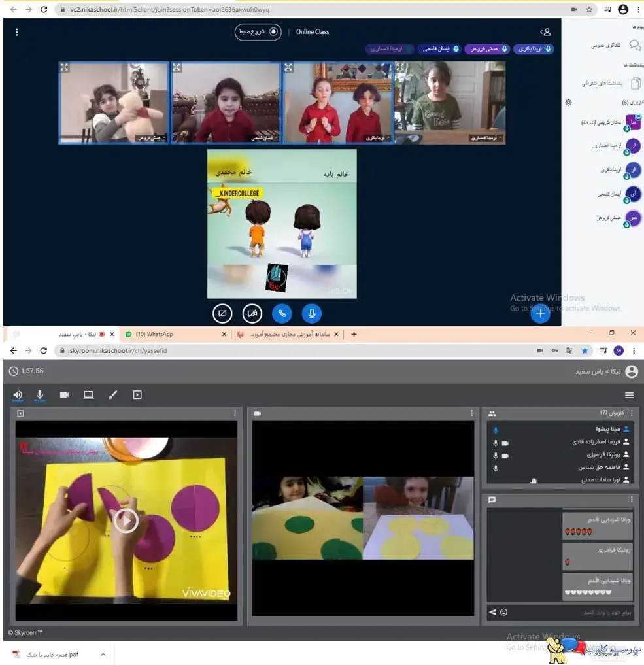Share your screen from the Skyroom toolbar
The height and width of the screenshot is (665, 644).
click(x=88, y=395)
